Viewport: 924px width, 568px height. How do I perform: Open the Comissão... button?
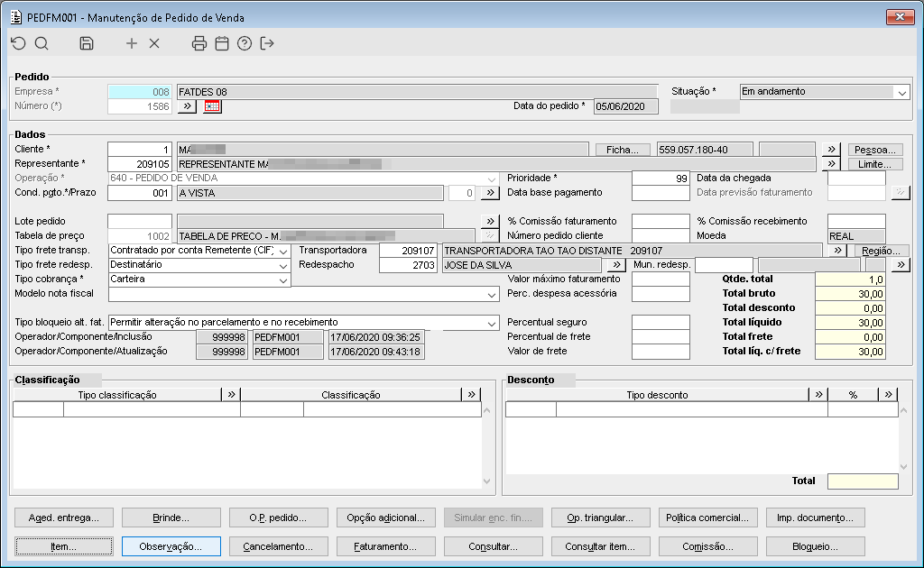coord(707,546)
